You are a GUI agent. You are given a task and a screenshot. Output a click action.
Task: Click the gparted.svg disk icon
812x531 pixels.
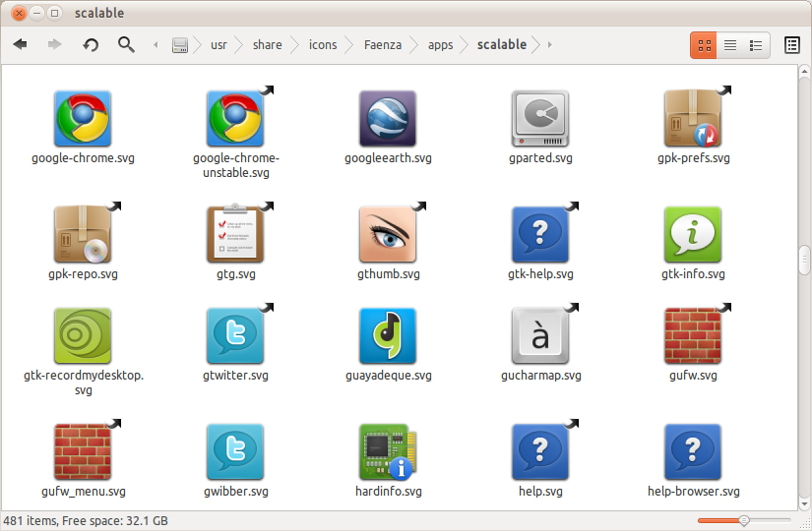[540, 119]
